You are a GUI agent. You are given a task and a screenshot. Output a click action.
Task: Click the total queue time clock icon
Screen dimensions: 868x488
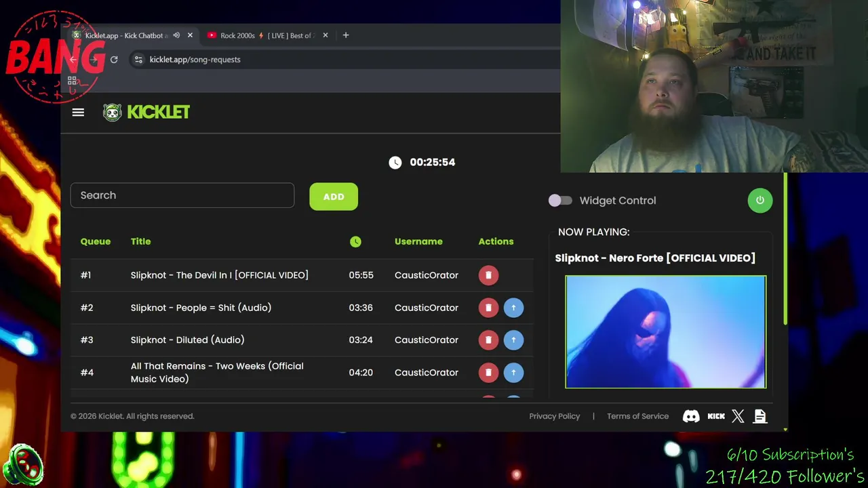395,162
